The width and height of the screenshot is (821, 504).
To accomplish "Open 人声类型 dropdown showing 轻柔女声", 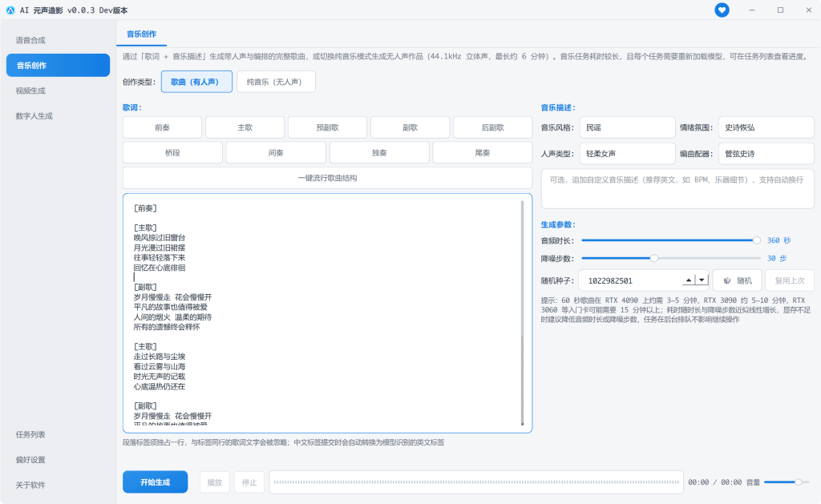I will pos(627,153).
